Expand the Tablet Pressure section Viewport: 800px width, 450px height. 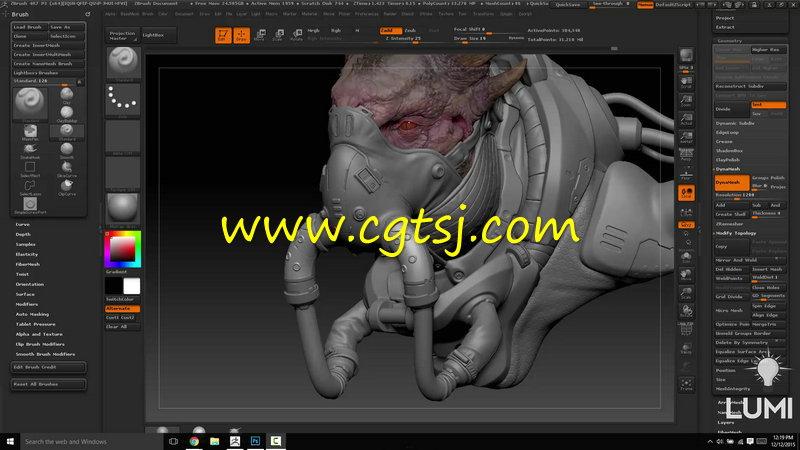pos(35,324)
